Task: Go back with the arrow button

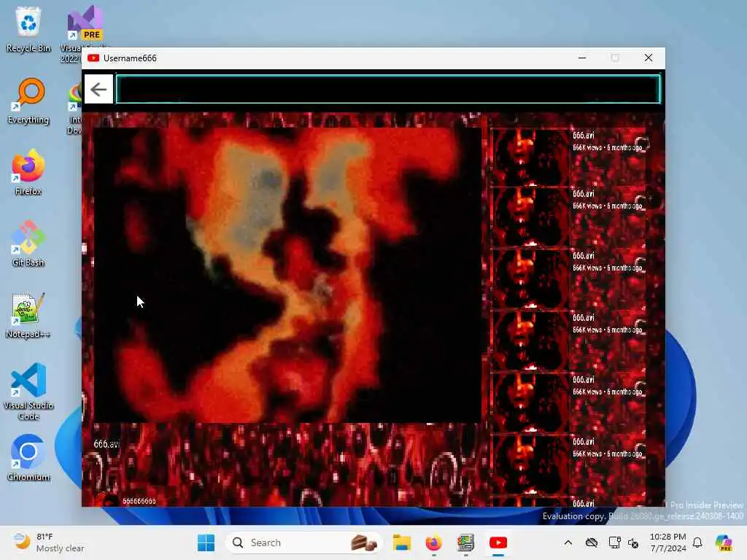Action: (x=98, y=89)
